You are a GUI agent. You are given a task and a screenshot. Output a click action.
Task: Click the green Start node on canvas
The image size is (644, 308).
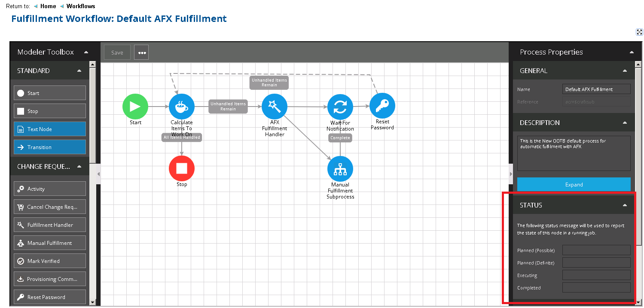135,106
